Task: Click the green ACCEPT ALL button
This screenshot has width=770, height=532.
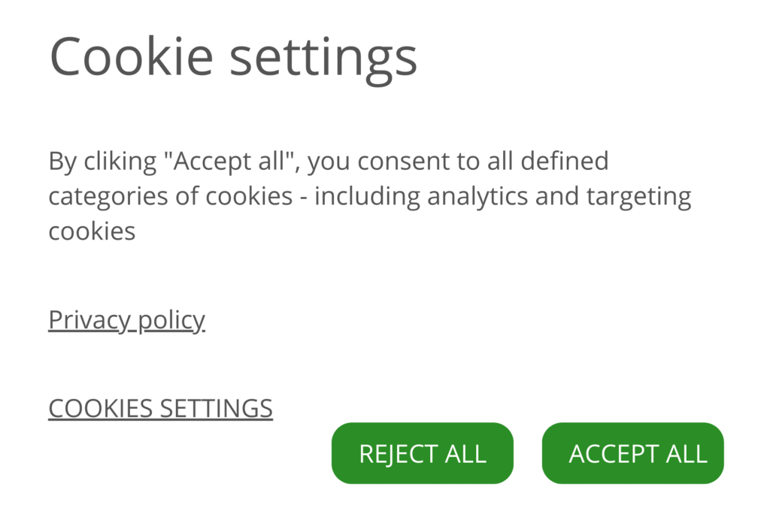Action: click(632, 453)
